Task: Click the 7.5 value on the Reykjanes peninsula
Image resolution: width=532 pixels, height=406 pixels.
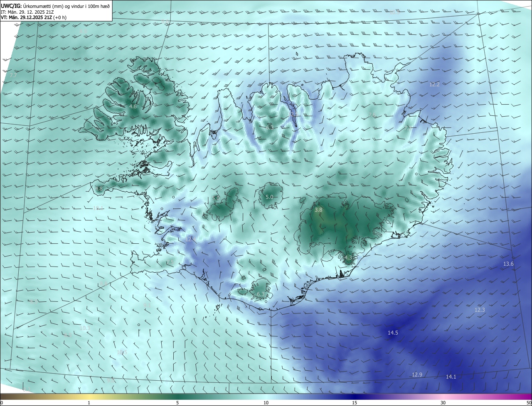Action: point(170,262)
